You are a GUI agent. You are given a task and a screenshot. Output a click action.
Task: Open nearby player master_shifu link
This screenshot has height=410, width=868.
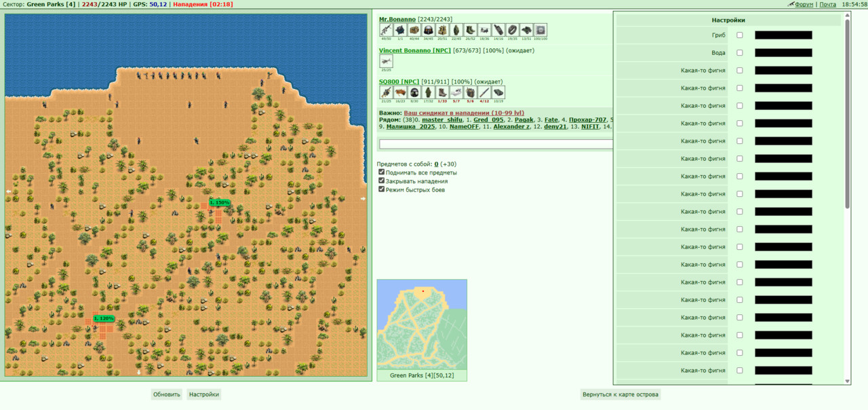tap(442, 119)
